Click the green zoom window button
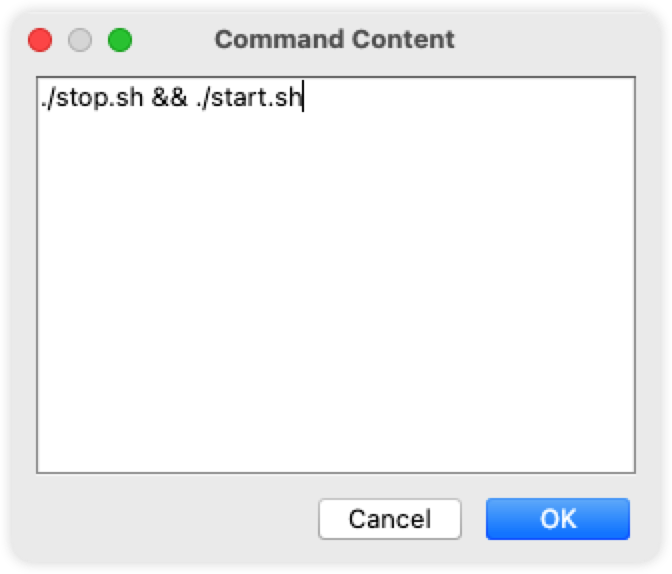This screenshot has height=574, width=672. (120, 40)
